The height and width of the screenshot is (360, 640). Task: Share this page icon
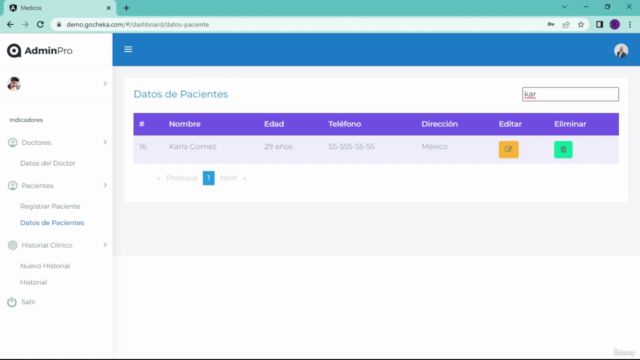tap(566, 24)
